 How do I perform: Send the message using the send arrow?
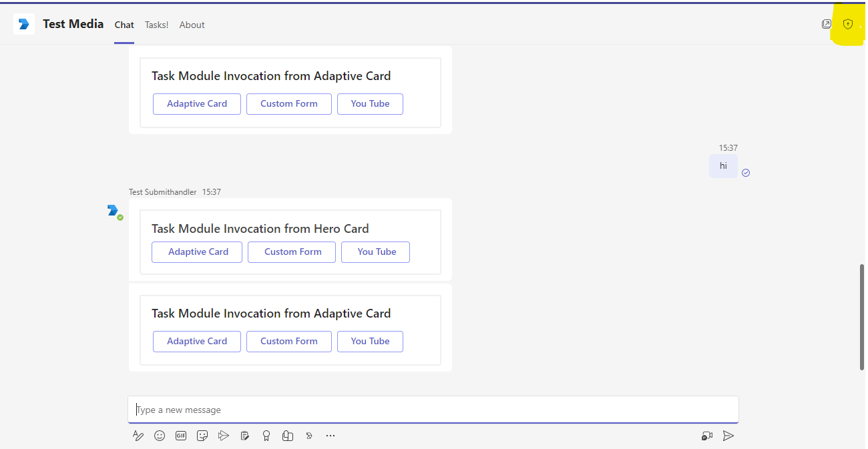point(728,436)
